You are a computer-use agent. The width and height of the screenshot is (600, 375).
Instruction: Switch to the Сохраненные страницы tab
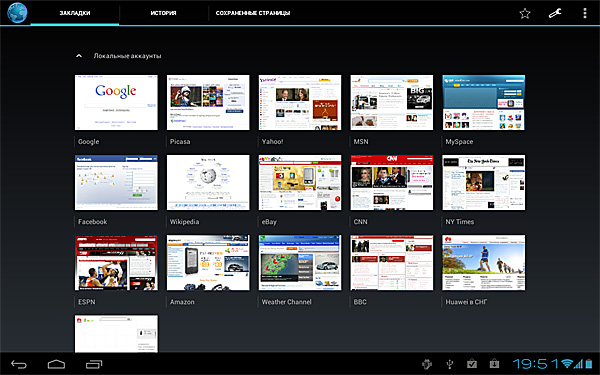(253, 13)
